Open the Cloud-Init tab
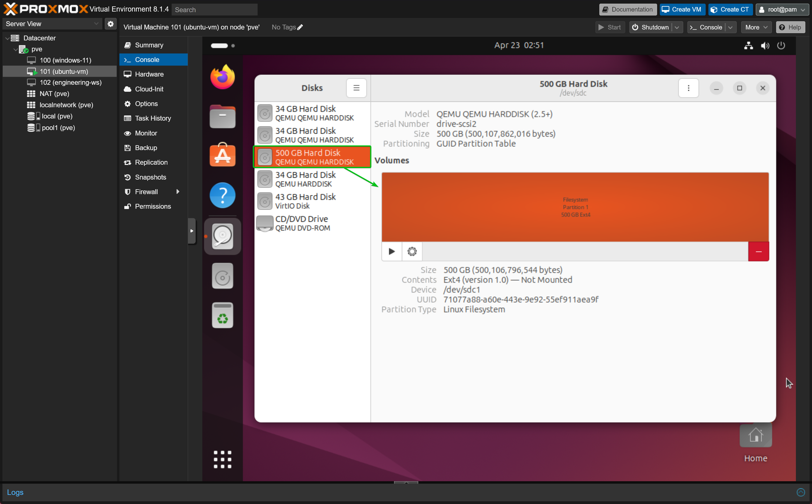 pos(153,89)
